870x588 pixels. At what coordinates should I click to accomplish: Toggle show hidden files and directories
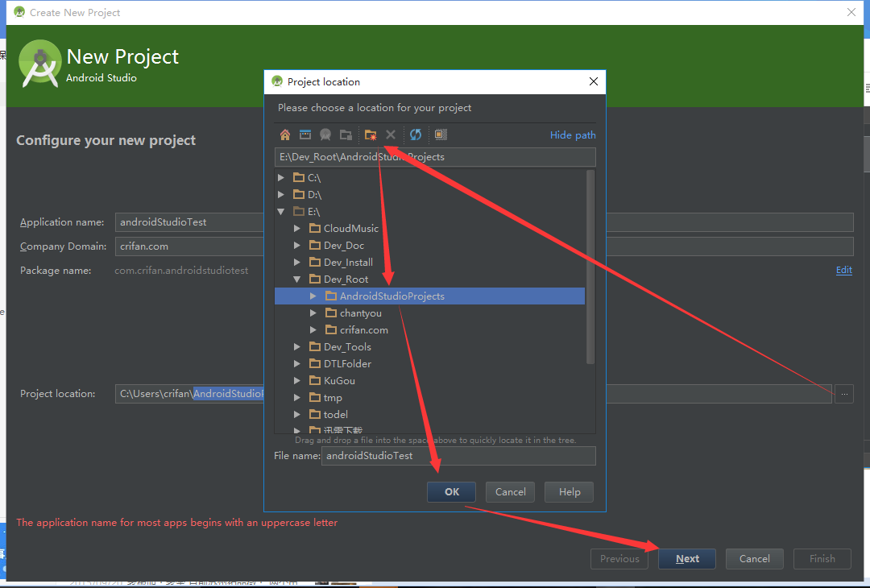click(441, 135)
